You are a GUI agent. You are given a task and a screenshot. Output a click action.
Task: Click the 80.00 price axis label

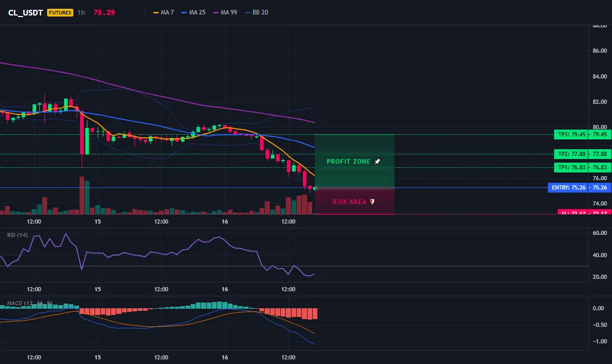[600, 126]
